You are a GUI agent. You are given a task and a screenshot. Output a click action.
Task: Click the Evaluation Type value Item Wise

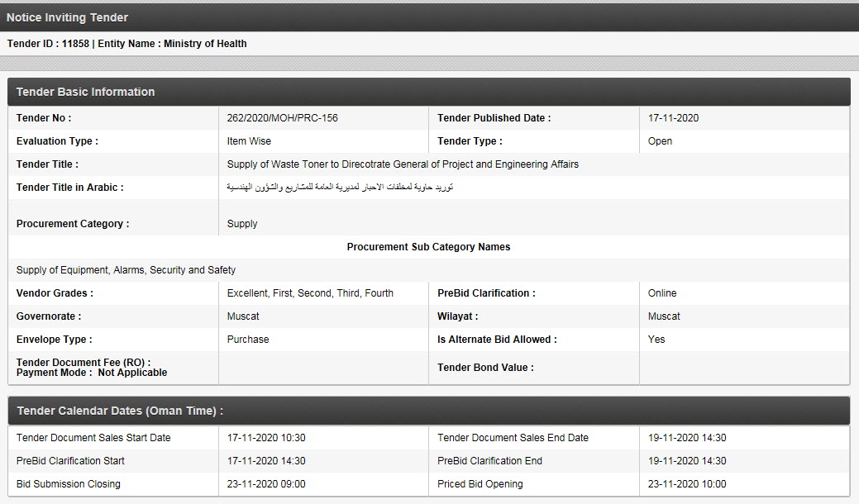point(249,141)
